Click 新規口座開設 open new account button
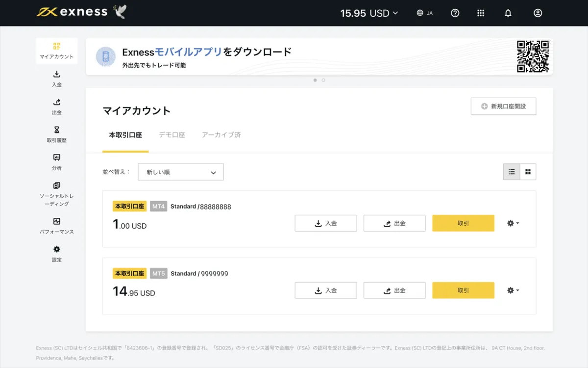This screenshot has width=588, height=368. coord(503,106)
